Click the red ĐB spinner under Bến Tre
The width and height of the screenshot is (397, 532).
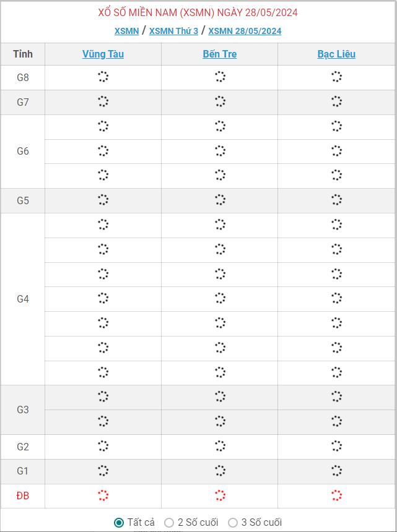tap(220, 496)
